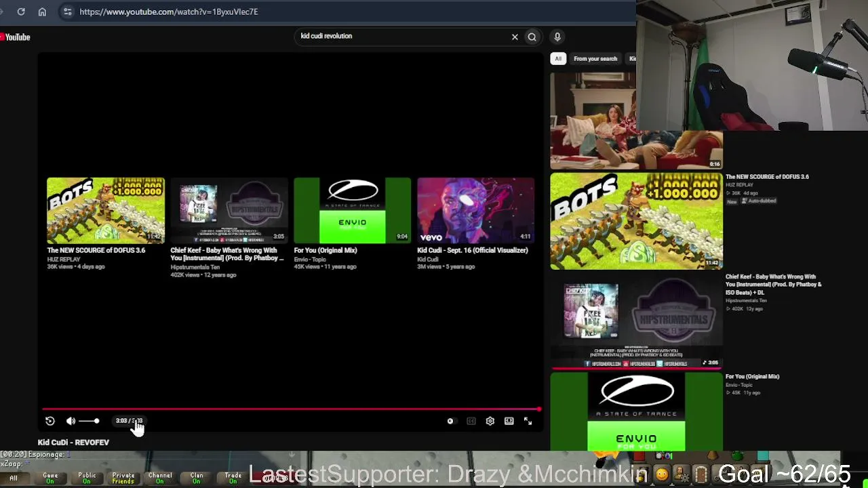Screen dimensions: 868x488
Task: Run search with the magnifier icon
Action: (x=532, y=37)
